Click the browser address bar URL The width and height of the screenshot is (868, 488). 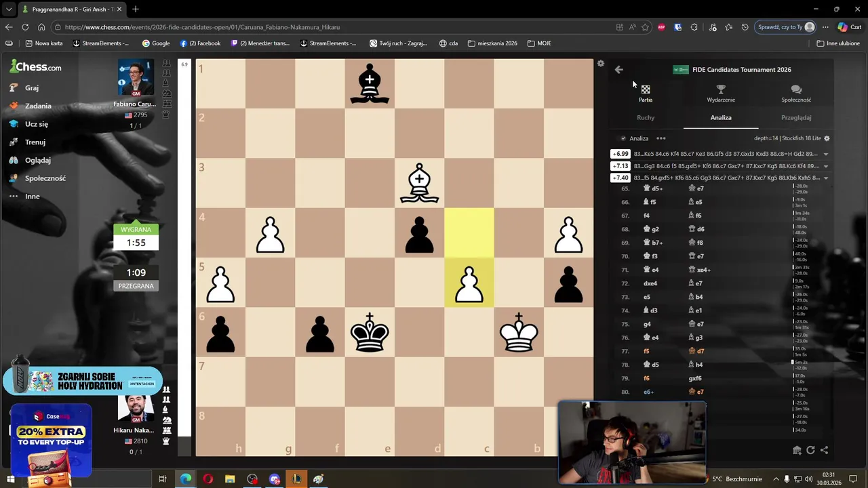202,27
